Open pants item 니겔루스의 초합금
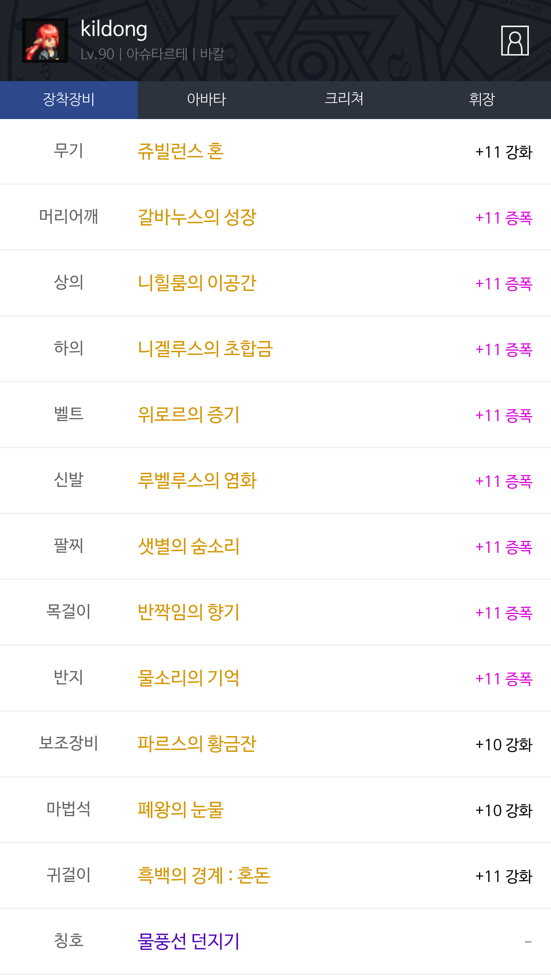 pyautogui.click(x=205, y=349)
